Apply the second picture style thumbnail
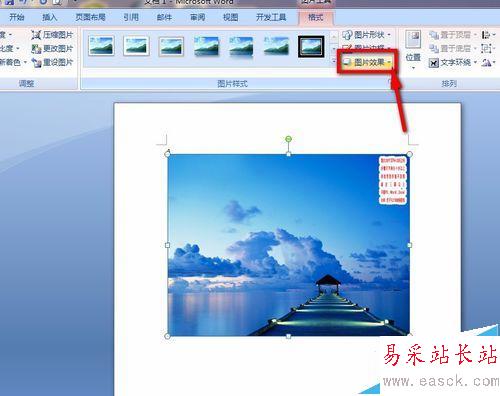 click(136, 46)
